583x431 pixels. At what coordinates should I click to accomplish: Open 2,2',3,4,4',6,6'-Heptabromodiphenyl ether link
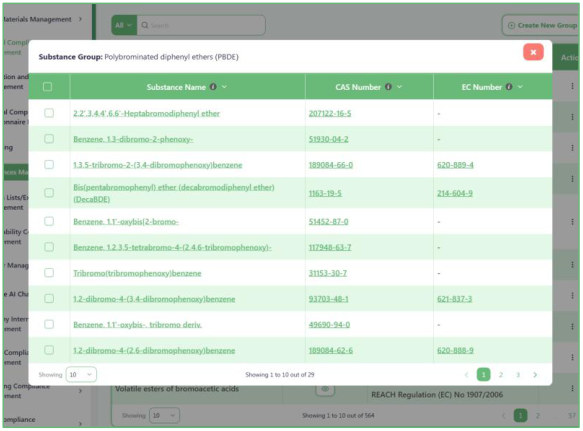click(146, 113)
